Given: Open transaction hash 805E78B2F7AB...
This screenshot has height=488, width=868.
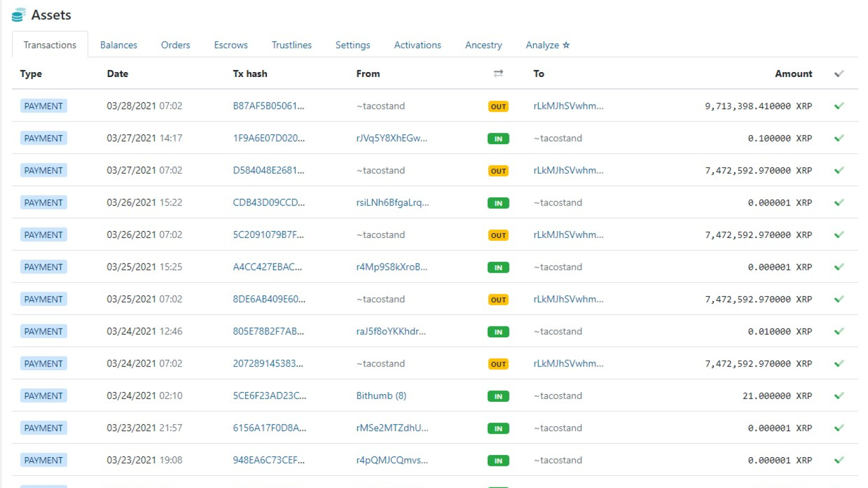Looking at the screenshot, I should 268,331.
